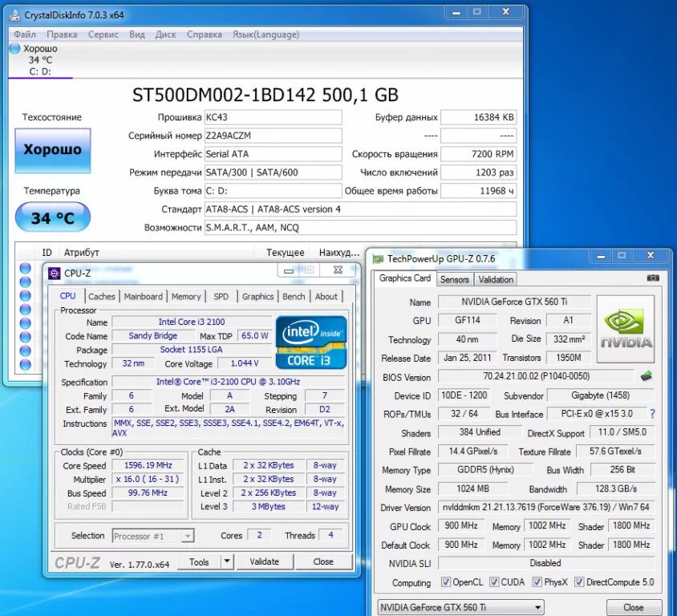
Task: Click the GPU name field GeForce GTX 560 Ti
Action: point(514,302)
